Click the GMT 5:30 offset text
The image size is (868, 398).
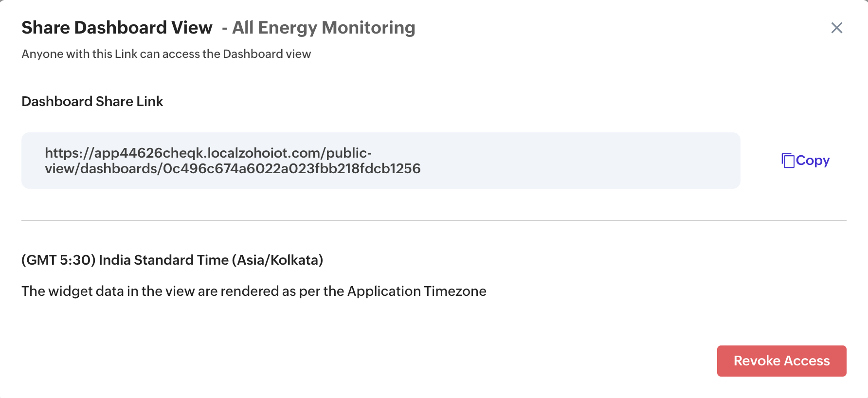58,260
